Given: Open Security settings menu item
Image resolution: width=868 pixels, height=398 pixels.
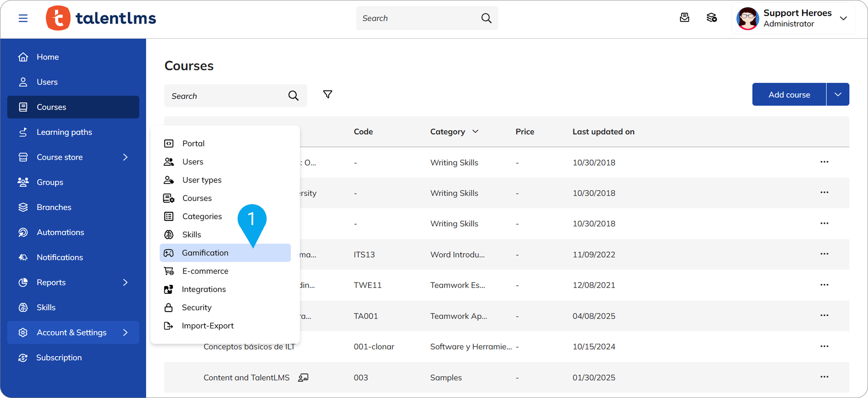Looking at the screenshot, I should click(x=196, y=307).
